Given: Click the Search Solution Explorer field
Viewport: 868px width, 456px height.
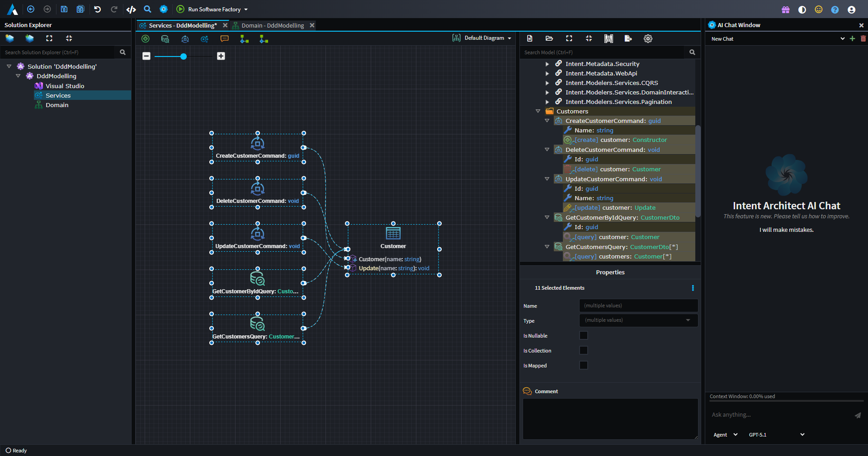Looking at the screenshot, I should (x=59, y=52).
